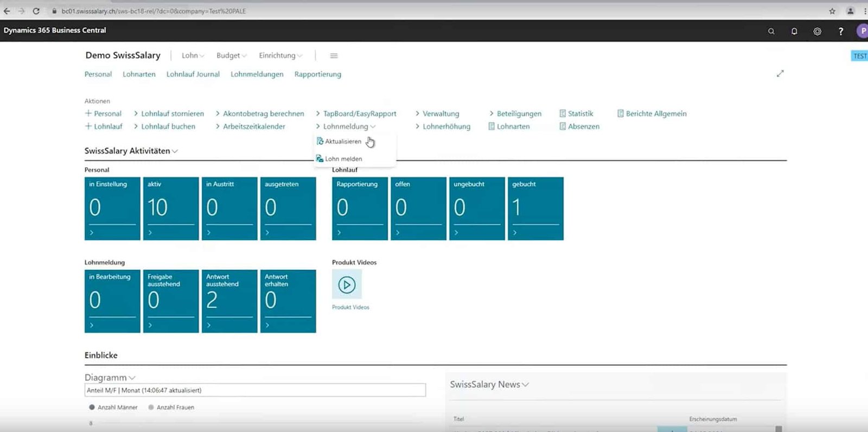Screen dimensions: 868x432
Task: Open the browser account icon
Action: pos(851,11)
